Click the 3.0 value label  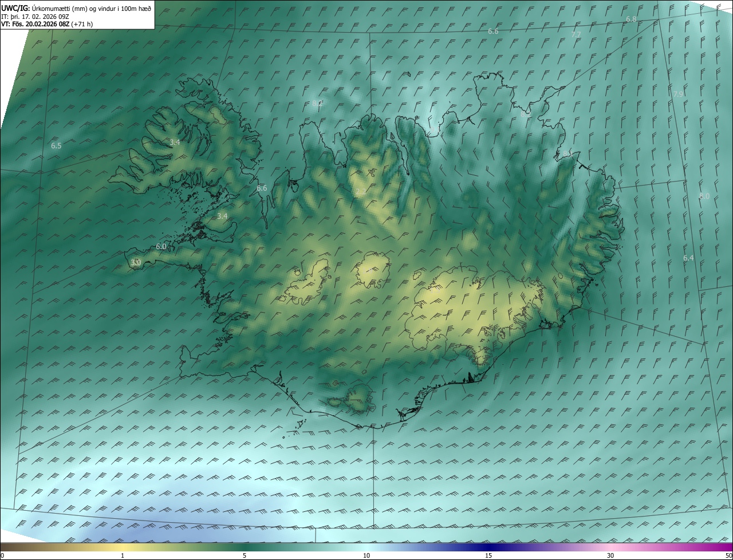[136, 263]
